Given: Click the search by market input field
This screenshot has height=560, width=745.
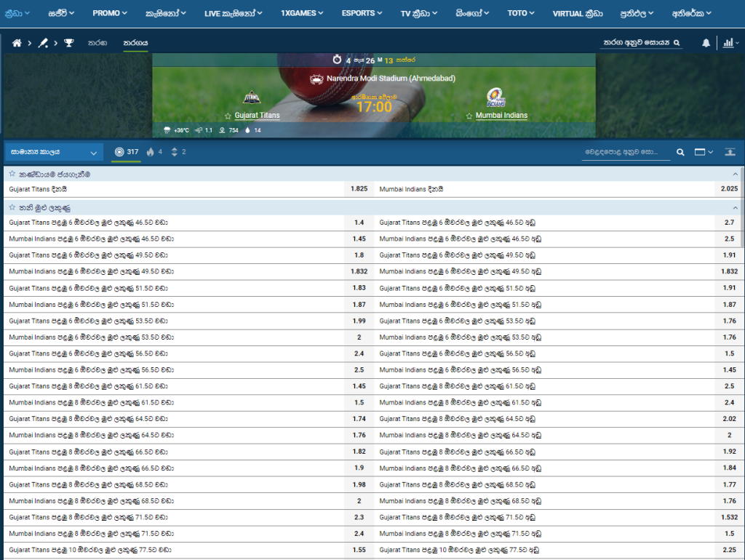Looking at the screenshot, I should 625,153.
